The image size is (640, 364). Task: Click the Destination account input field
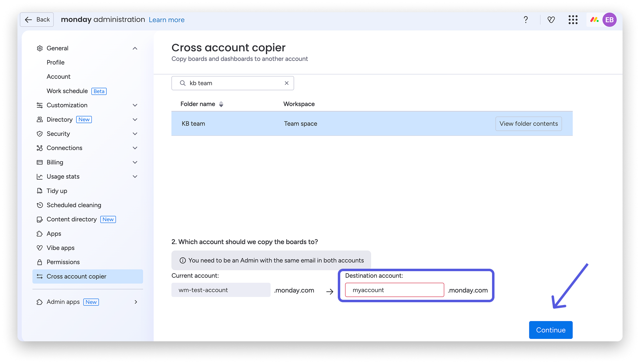[394, 290]
